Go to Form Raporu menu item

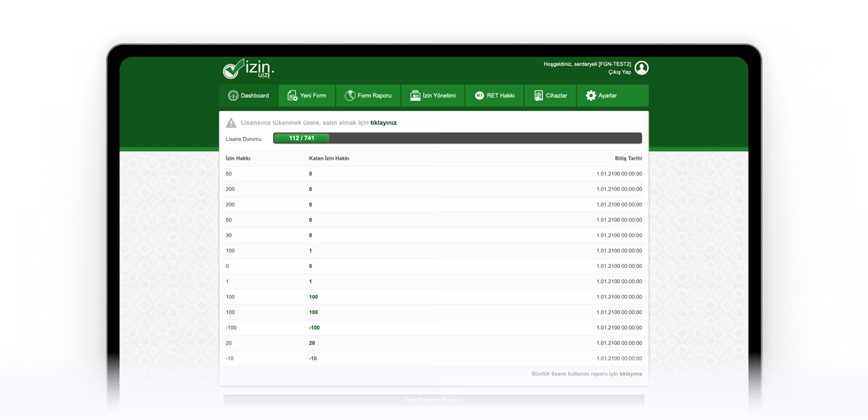374,96
